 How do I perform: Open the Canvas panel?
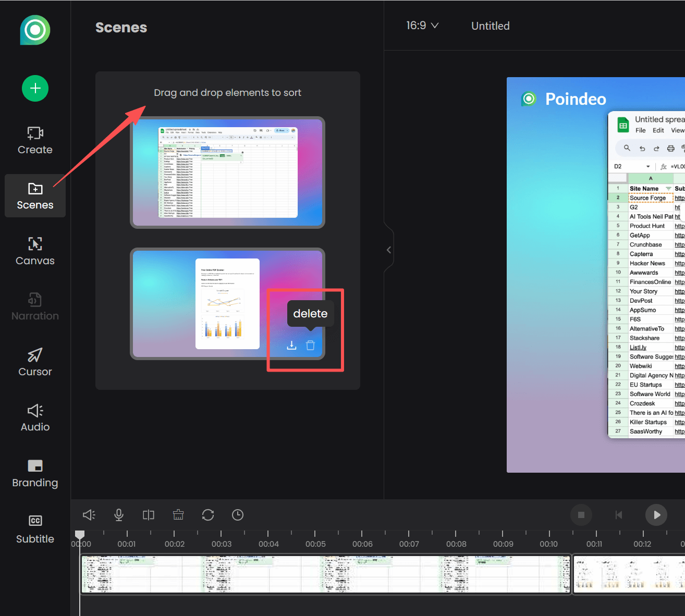pyautogui.click(x=34, y=251)
